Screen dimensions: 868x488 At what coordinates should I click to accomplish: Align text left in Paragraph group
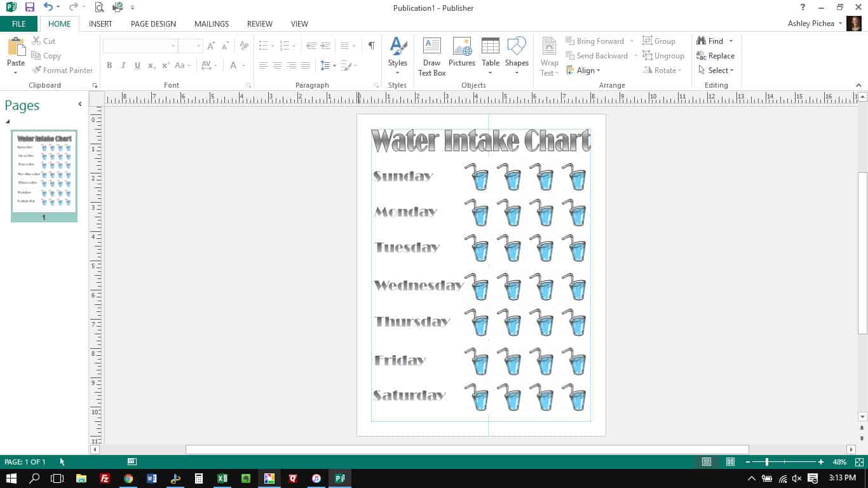tap(264, 65)
